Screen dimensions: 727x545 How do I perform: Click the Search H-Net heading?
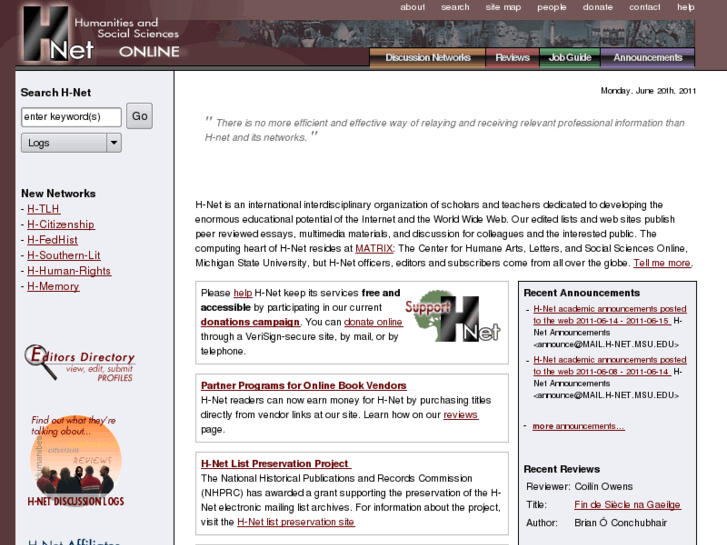[x=56, y=92]
